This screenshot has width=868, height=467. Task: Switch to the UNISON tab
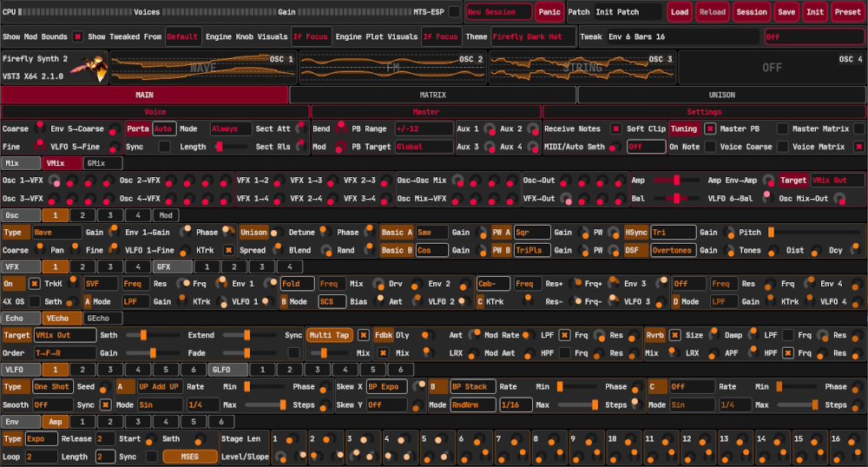[x=722, y=95]
